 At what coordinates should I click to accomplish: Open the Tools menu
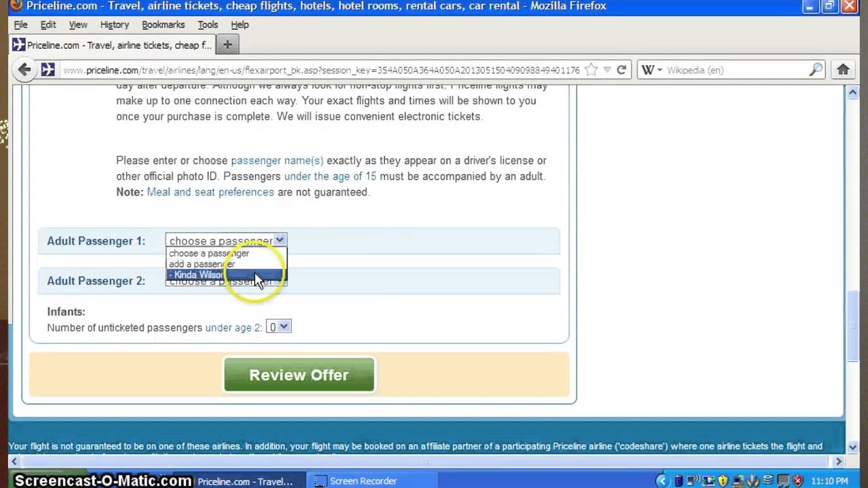coord(208,24)
